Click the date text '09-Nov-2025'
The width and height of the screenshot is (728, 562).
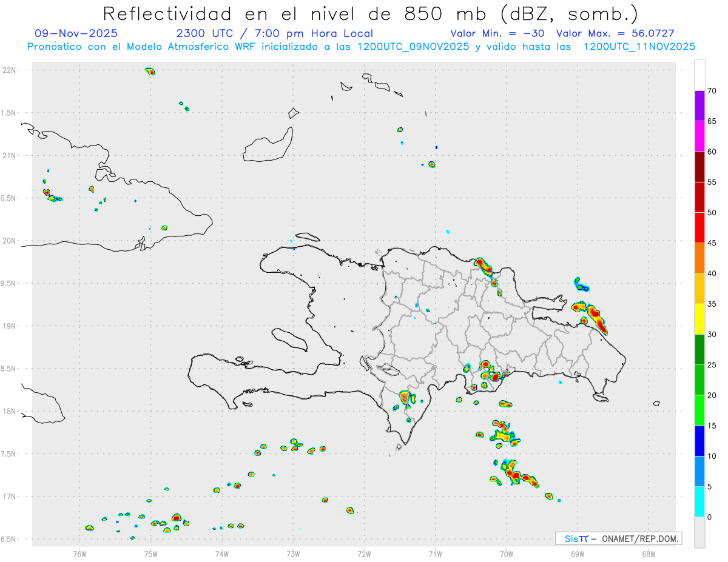76,33
